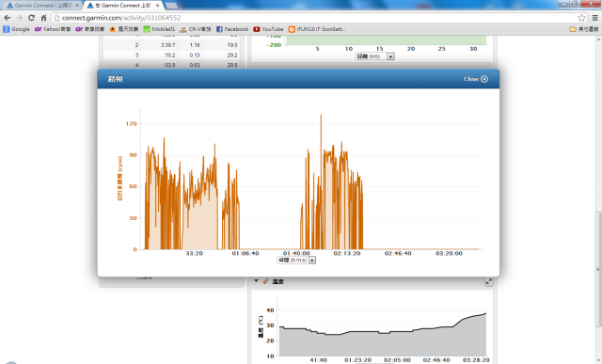Screen dimensions: 602x364
Task: Open a new browser tab
Action: [x=171, y=6]
